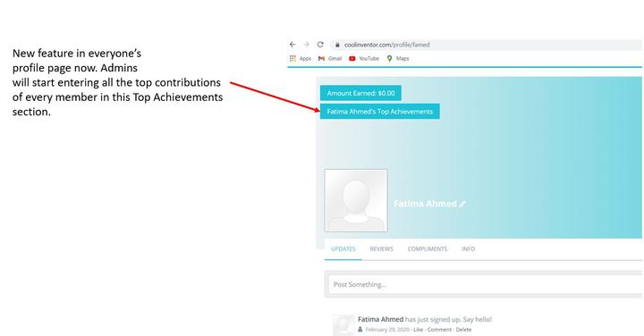Open the Apps grid bookmark
This screenshot has width=644, height=336.
(301, 59)
